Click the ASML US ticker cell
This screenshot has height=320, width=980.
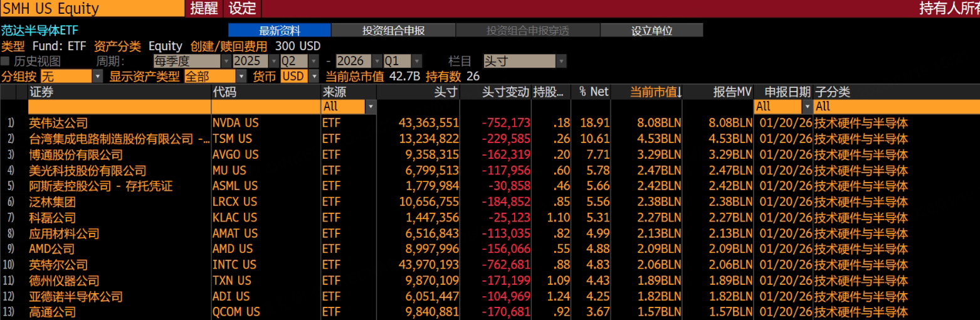pos(235,186)
